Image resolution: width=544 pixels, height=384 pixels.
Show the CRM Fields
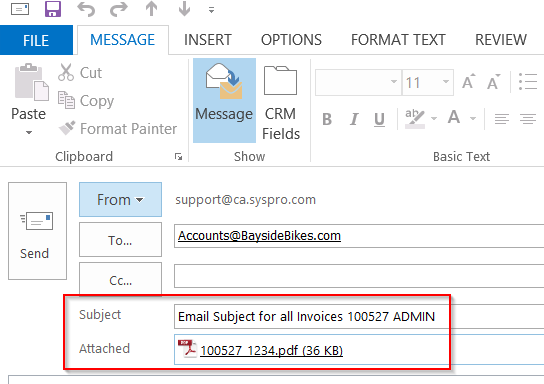(x=281, y=104)
